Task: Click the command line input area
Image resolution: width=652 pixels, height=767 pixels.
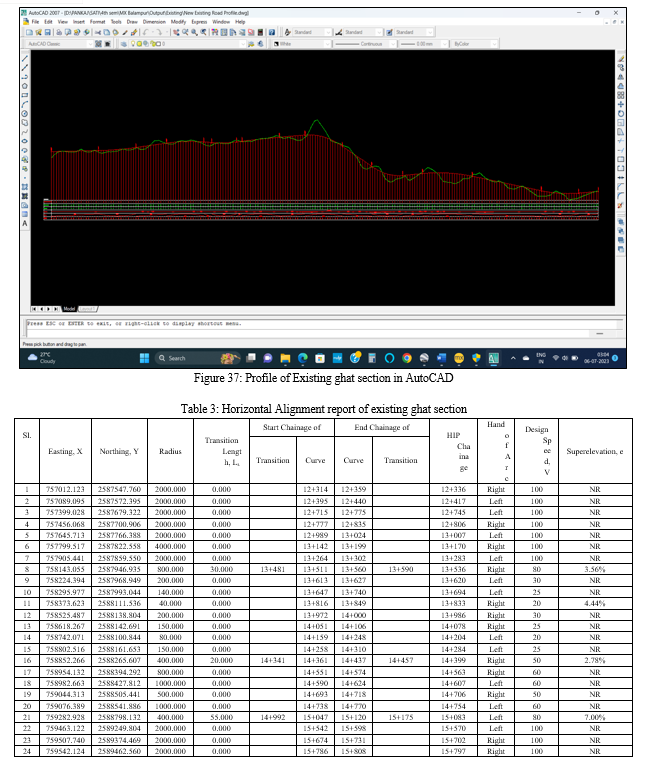Action: coord(308,333)
